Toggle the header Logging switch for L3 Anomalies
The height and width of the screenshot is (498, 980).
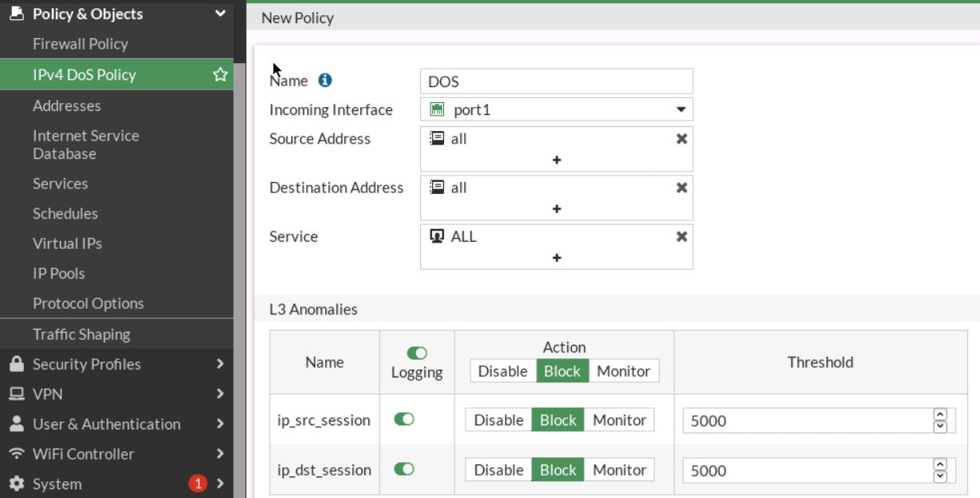[416, 353]
